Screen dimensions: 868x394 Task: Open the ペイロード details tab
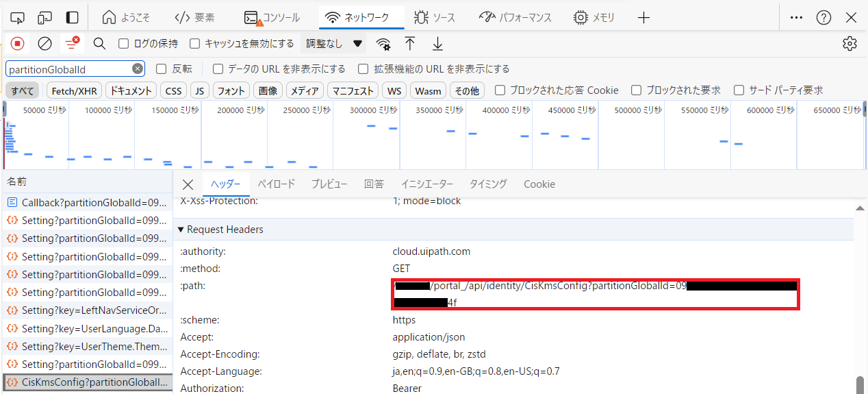(x=277, y=184)
